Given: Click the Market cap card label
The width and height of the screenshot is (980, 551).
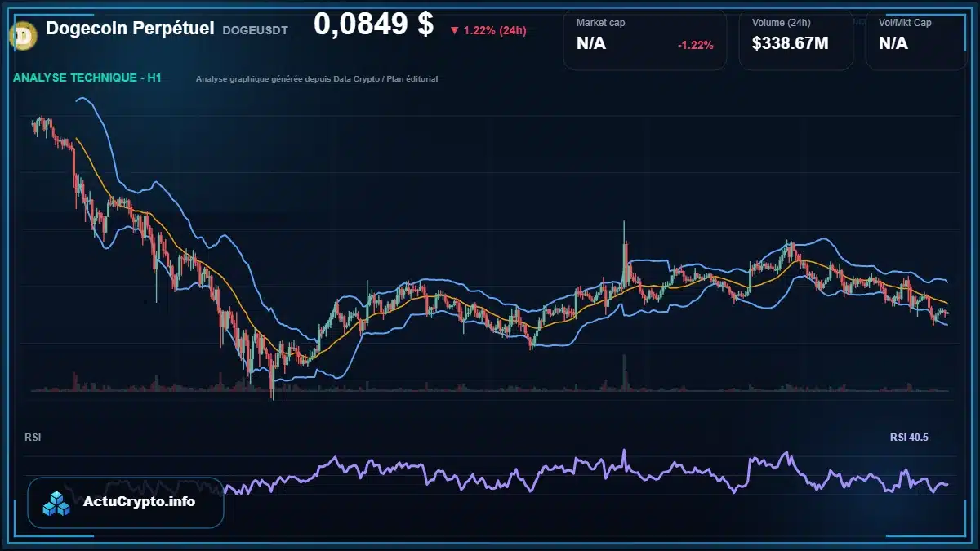Looking at the screenshot, I should pyautogui.click(x=600, y=23).
